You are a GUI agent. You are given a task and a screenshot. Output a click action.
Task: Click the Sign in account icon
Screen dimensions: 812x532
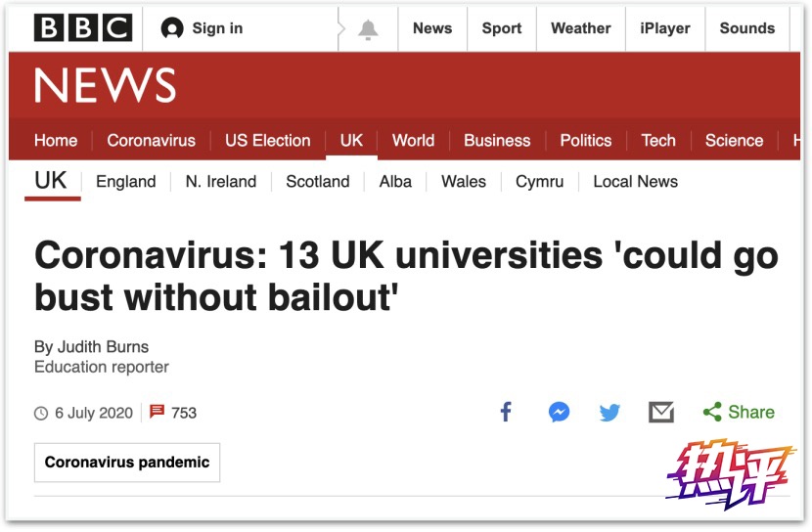tap(172, 28)
